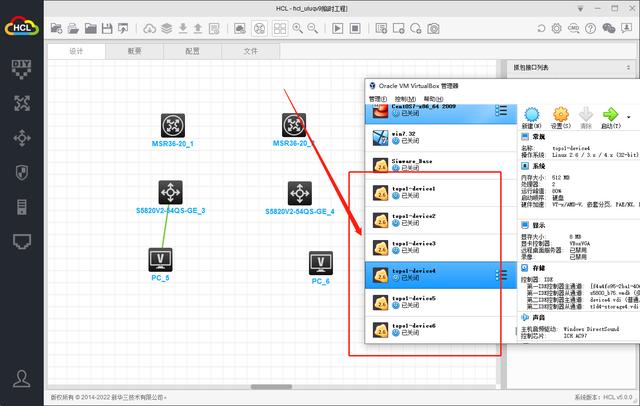The image size is (640, 406).
Task: Open HCL settings gear icon
Action: coord(556,29)
